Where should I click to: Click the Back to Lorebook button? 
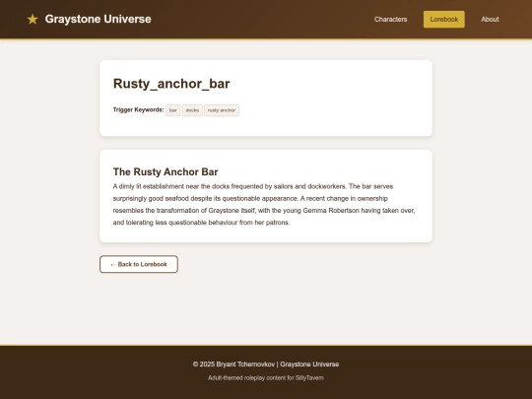[139, 264]
